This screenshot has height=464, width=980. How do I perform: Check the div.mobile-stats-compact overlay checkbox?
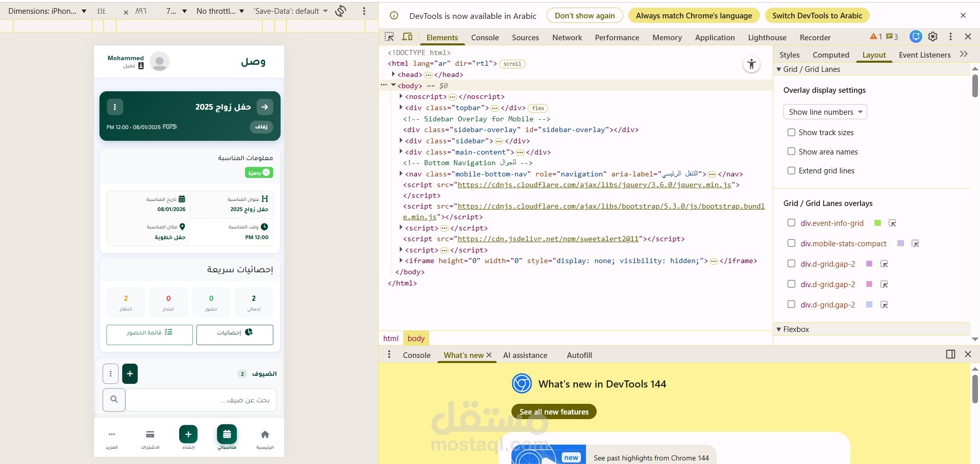(x=791, y=243)
